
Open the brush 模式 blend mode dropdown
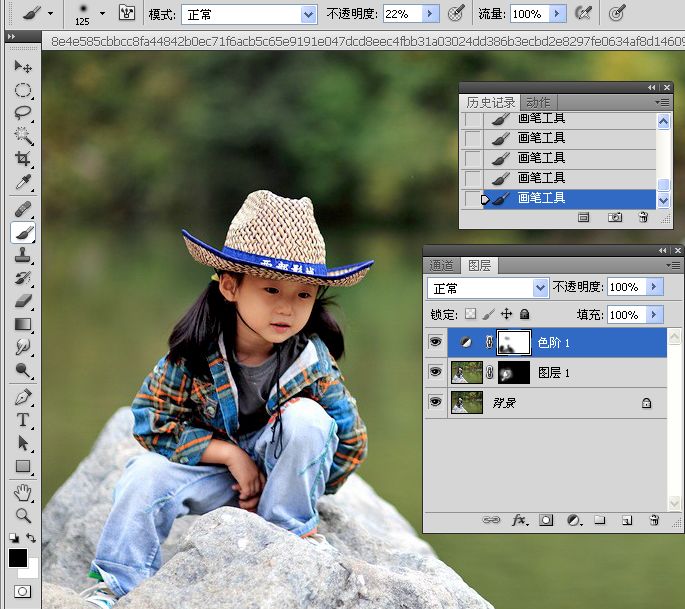pyautogui.click(x=308, y=14)
